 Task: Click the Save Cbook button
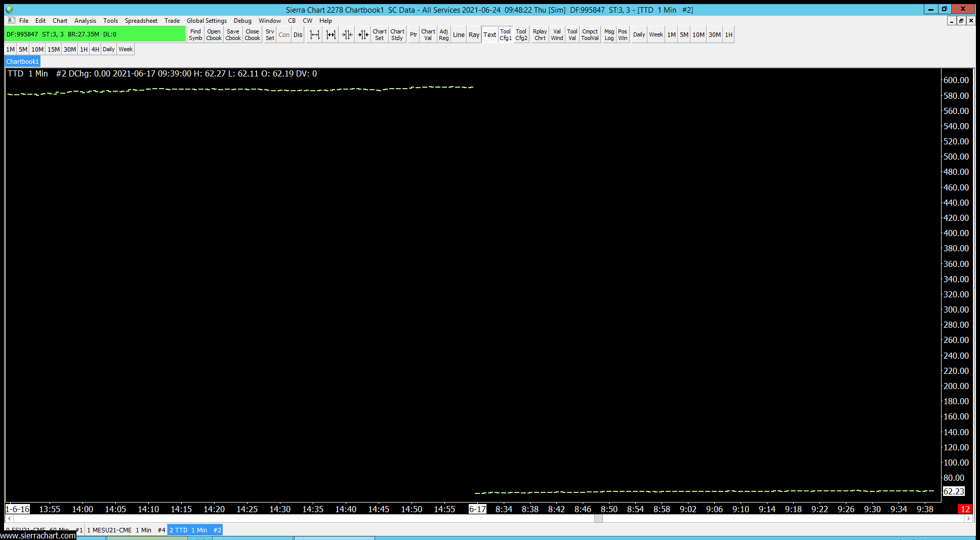point(233,34)
